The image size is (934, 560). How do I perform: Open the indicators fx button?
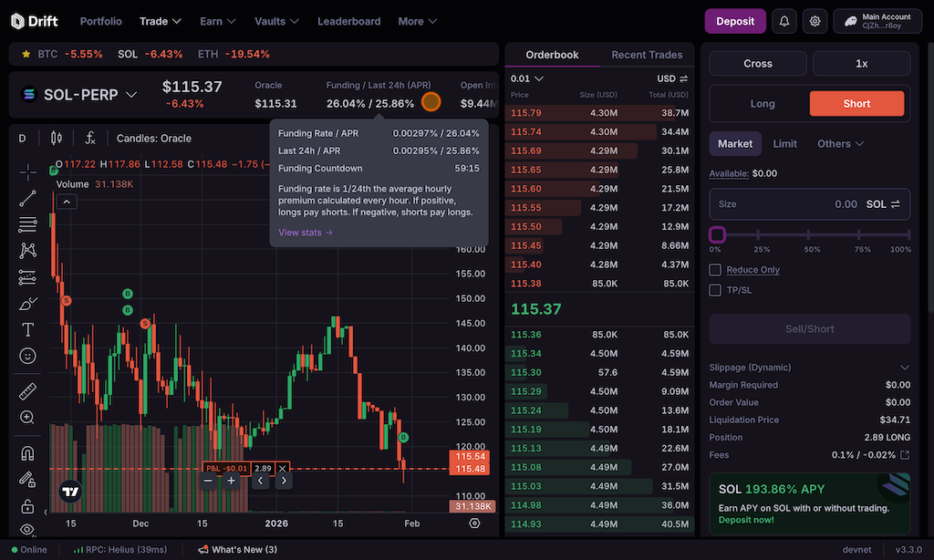click(90, 139)
